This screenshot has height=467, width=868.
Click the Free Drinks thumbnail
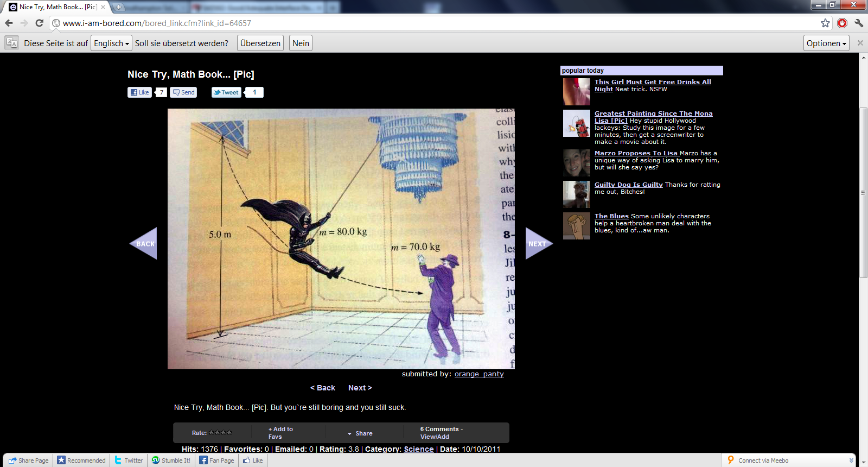coord(577,92)
